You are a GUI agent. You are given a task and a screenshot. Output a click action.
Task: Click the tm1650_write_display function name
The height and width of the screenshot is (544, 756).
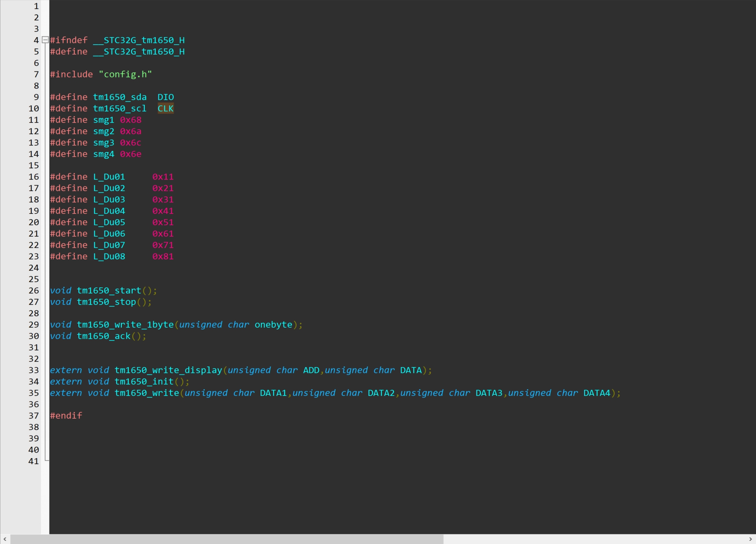(168, 370)
